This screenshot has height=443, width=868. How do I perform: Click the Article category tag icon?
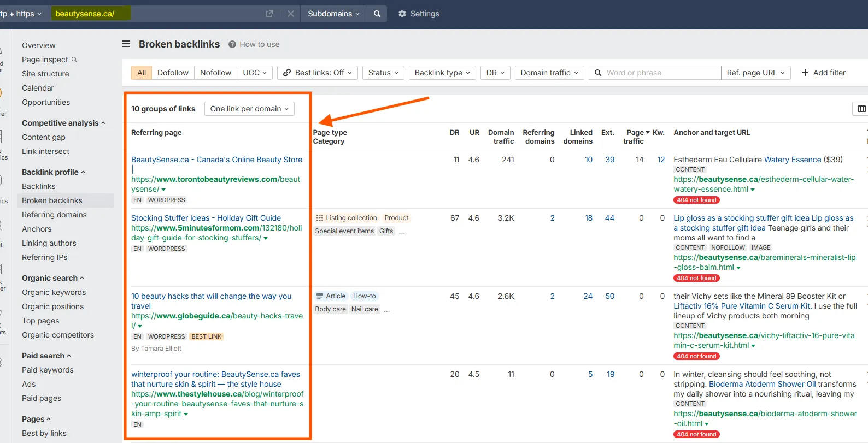pos(320,296)
